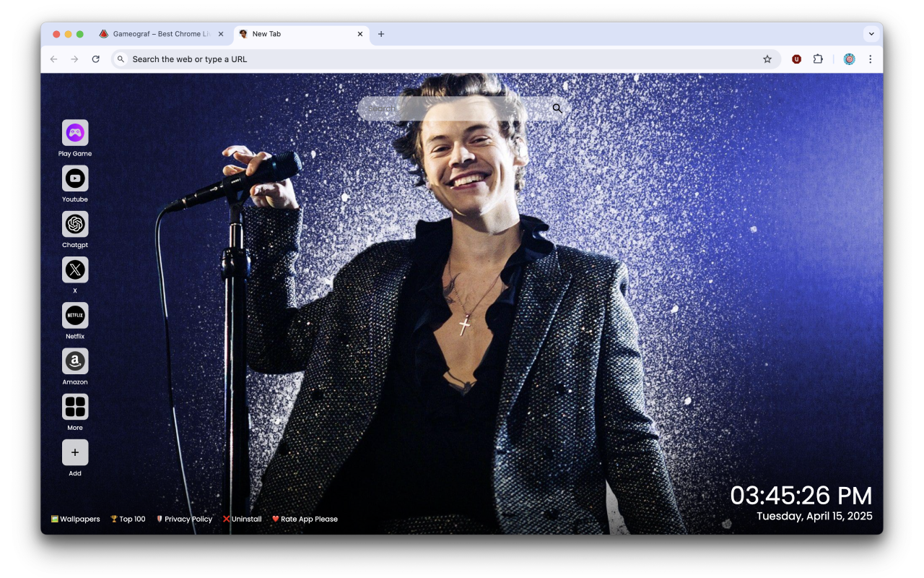
Task: Open the Top 100 link
Action: [128, 519]
